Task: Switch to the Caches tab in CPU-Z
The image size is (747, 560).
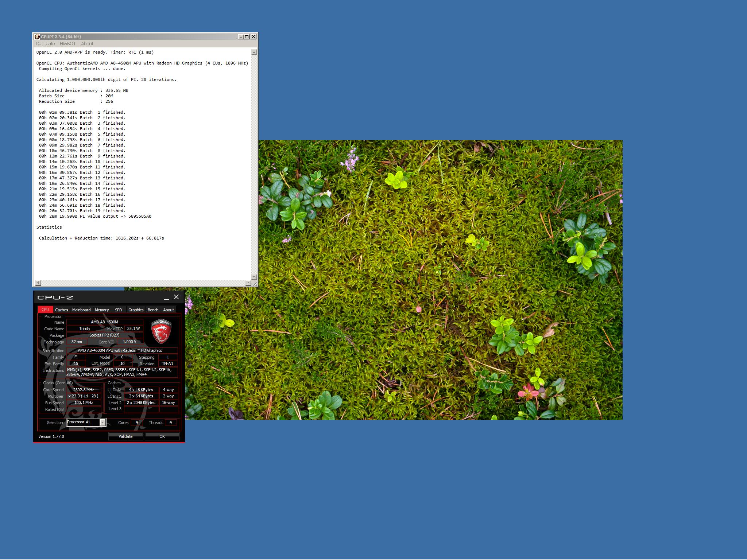Action: click(62, 310)
